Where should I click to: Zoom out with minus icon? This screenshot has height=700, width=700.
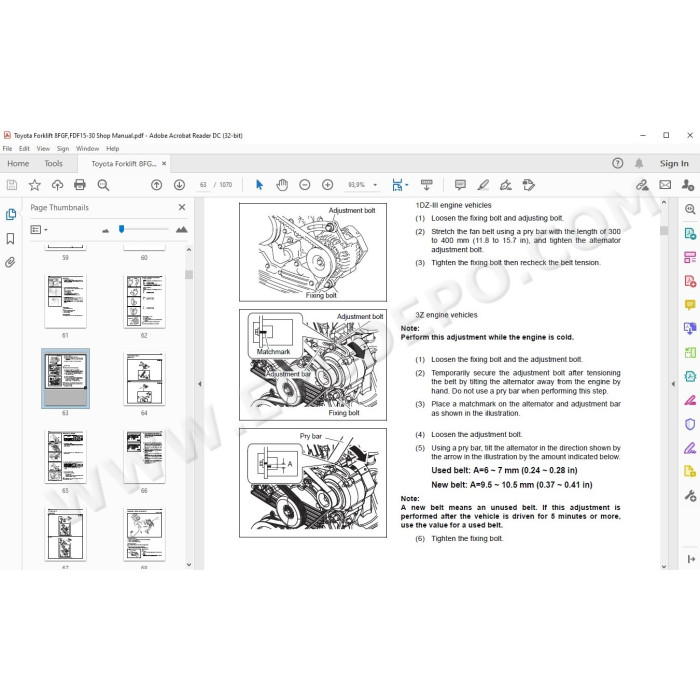point(304,185)
